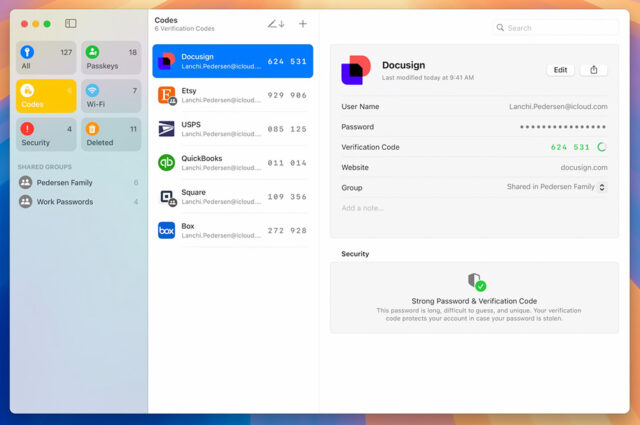Click Shared in Pedersen Family value
Viewport: 640px width, 425px height.
[x=551, y=187]
